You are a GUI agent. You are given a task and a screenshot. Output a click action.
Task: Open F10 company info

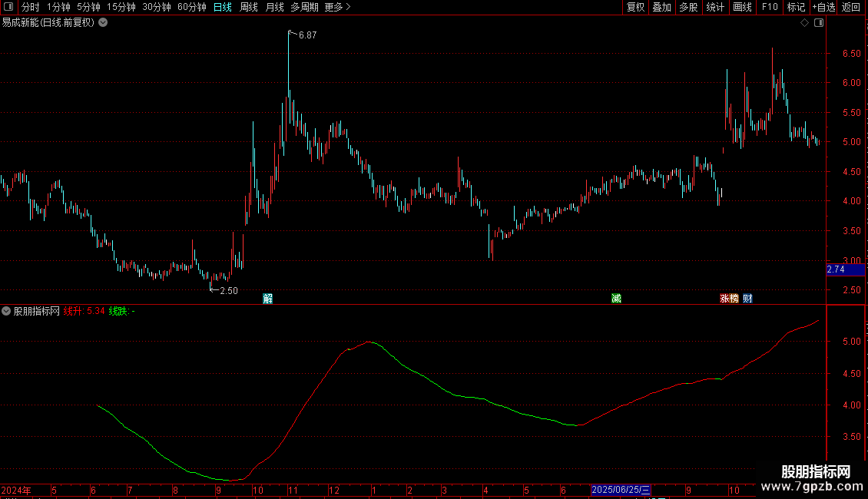point(770,7)
